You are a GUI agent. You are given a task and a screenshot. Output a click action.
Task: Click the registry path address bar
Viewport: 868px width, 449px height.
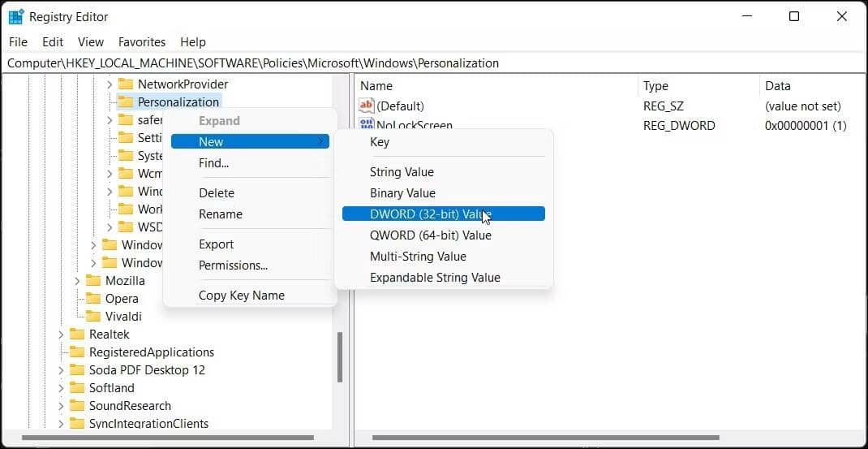pos(434,63)
